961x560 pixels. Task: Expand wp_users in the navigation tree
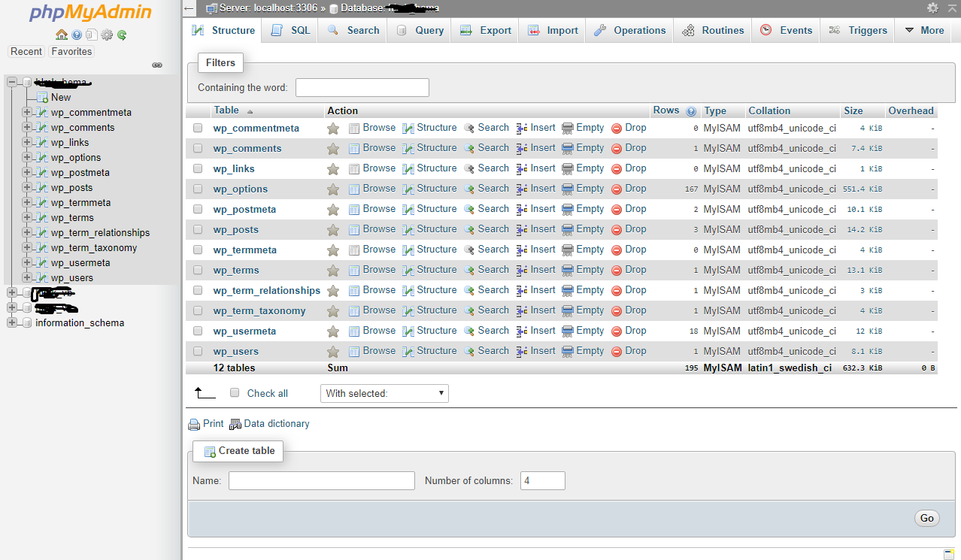(x=27, y=277)
